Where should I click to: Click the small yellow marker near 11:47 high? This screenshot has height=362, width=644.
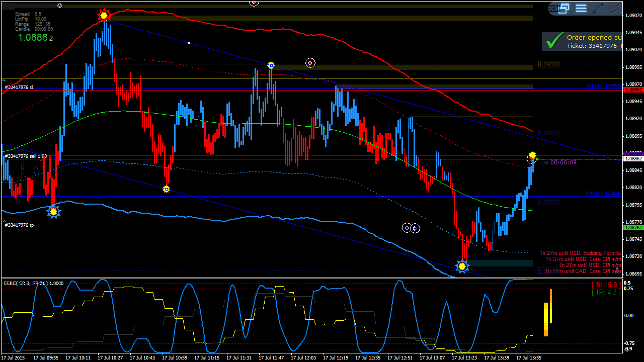tap(271, 65)
